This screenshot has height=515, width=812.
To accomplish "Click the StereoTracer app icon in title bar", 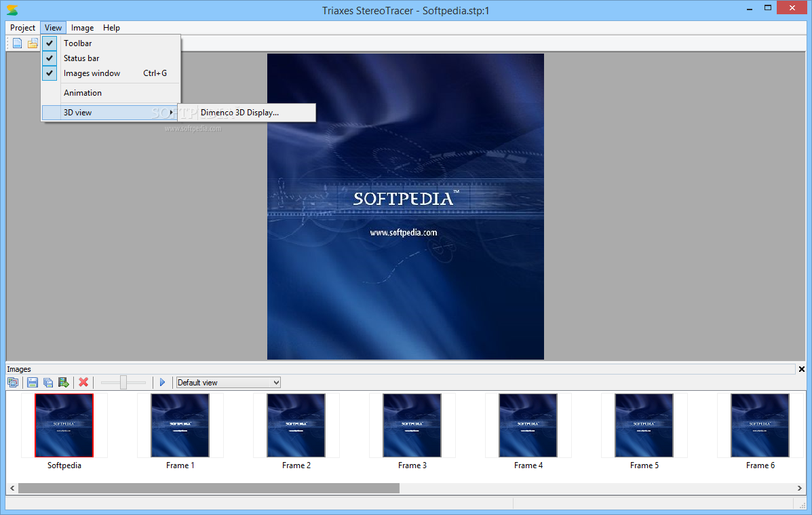I will (12, 10).
